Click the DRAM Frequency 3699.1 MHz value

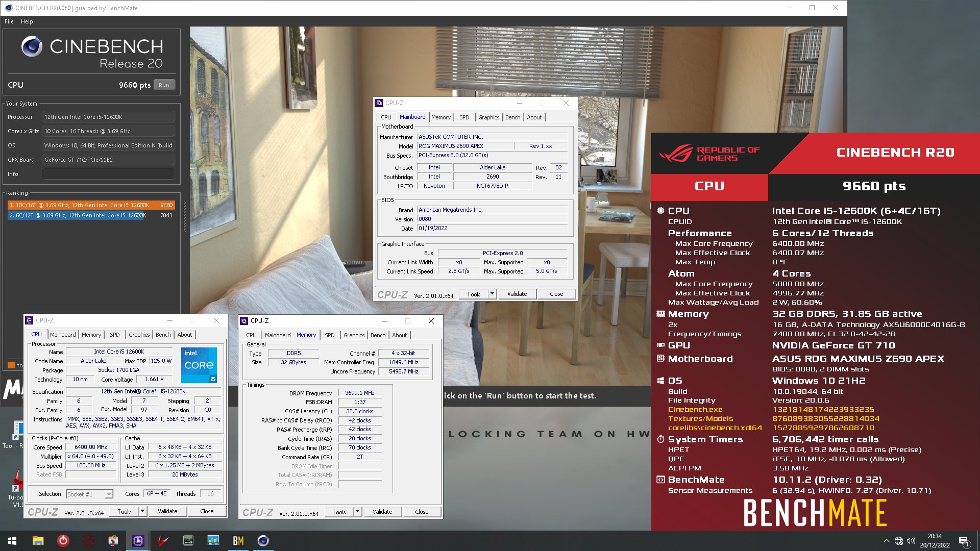coord(359,393)
